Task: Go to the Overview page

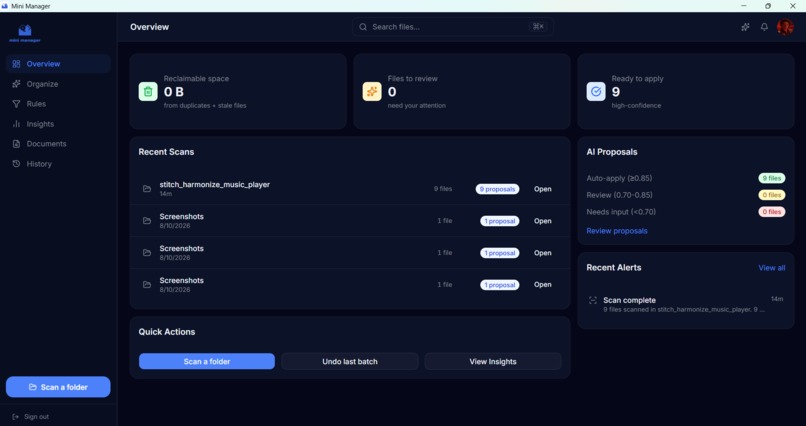Action: click(58, 64)
